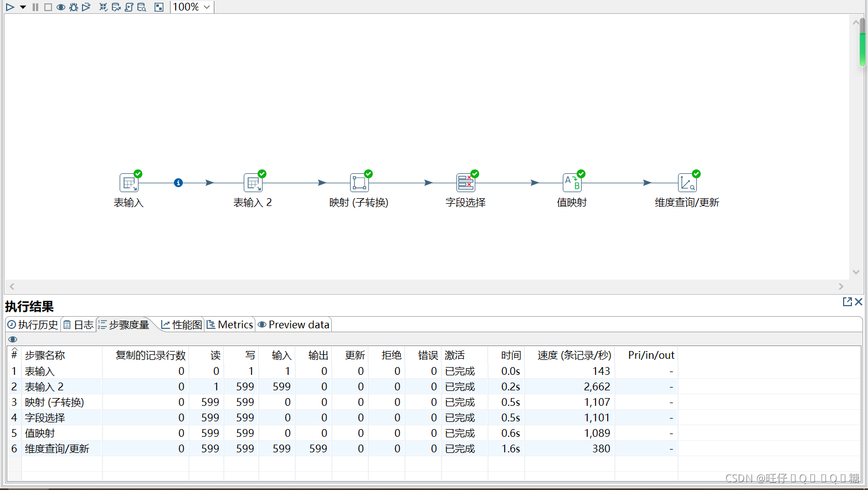Click the # column header
868x490 pixels.
tap(14, 355)
